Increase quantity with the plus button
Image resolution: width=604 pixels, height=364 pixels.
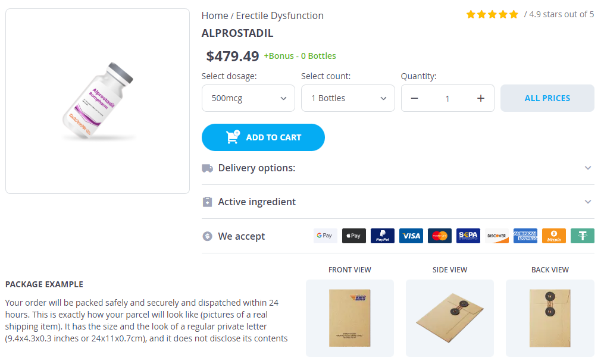coord(481,98)
